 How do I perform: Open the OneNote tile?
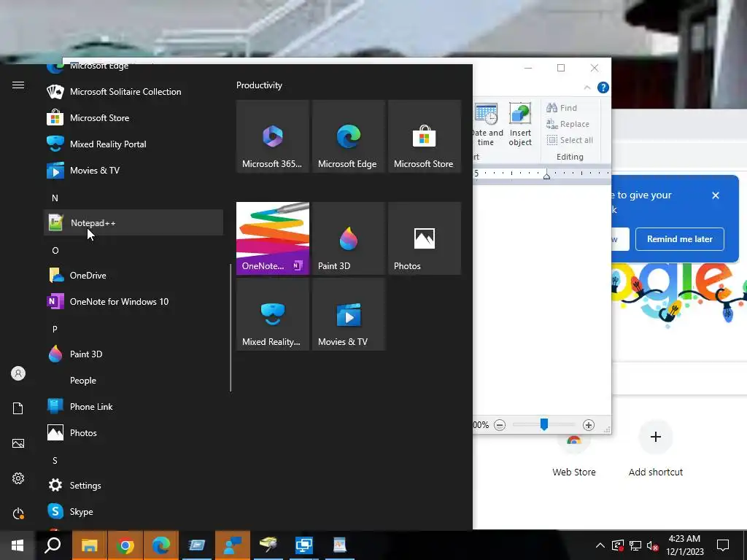(x=273, y=238)
